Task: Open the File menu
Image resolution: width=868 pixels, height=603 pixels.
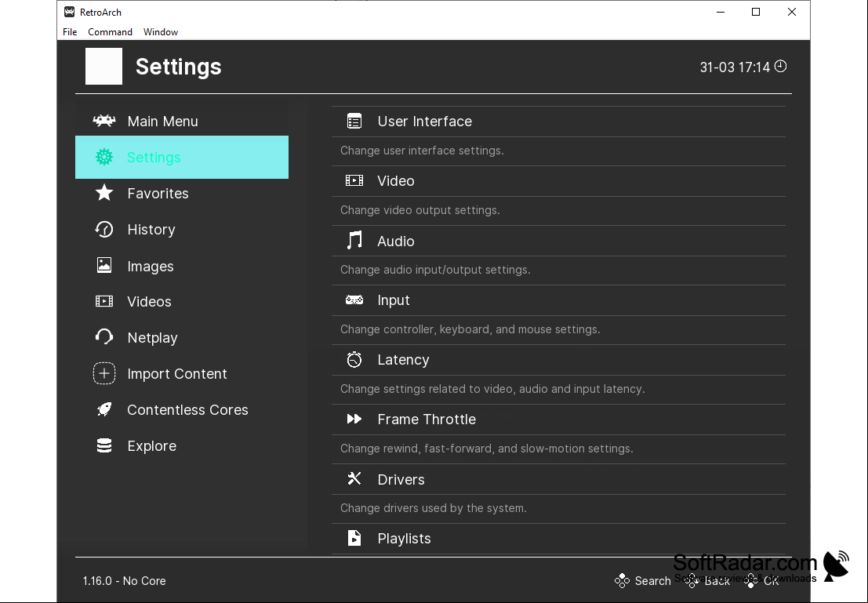Action: click(70, 31)
